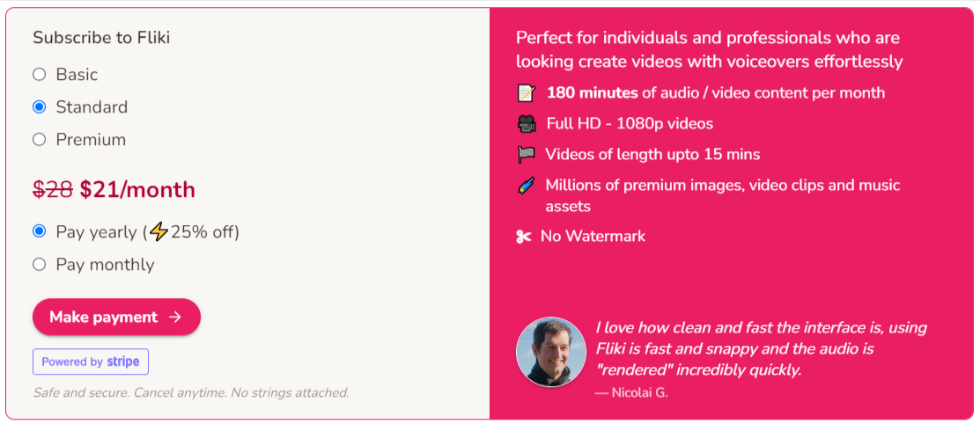Select the Basic plan radio button

pyautogui.click(x=40, y=75)
